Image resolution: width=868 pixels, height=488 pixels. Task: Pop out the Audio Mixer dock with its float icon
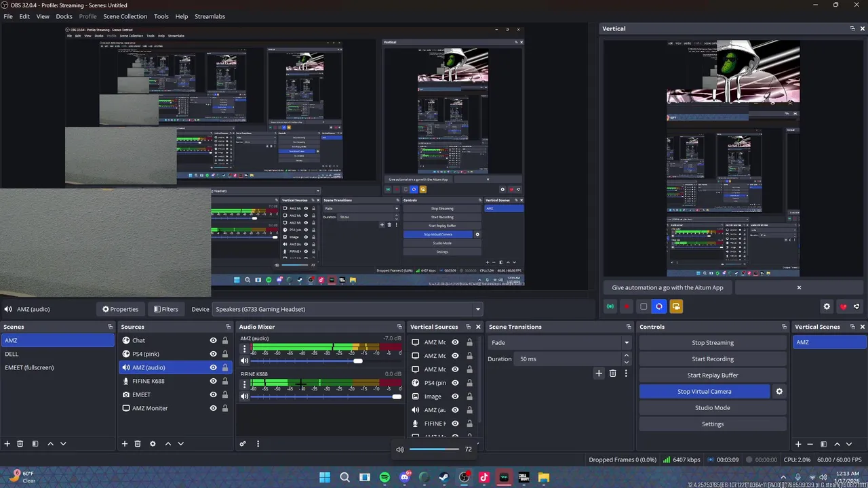tap(399, 327)
